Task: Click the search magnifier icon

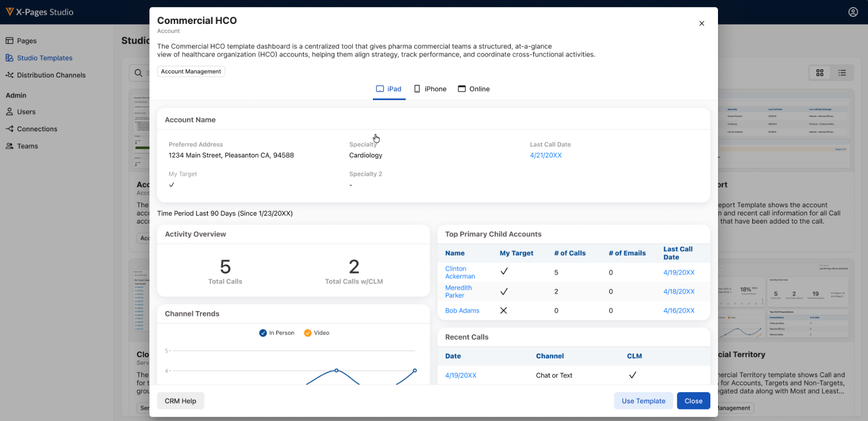Action: pyautogui.click(x=139, y=73)
